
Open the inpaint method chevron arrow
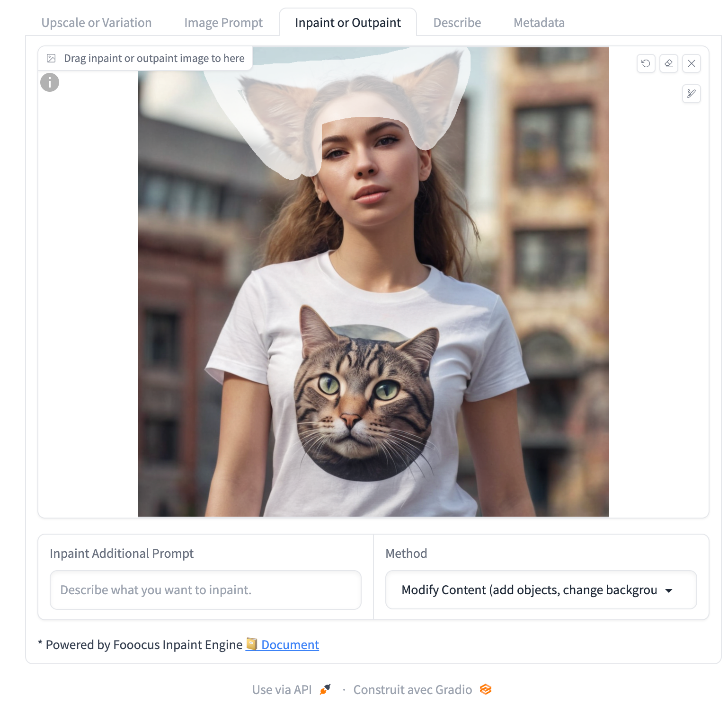(669, 590)
